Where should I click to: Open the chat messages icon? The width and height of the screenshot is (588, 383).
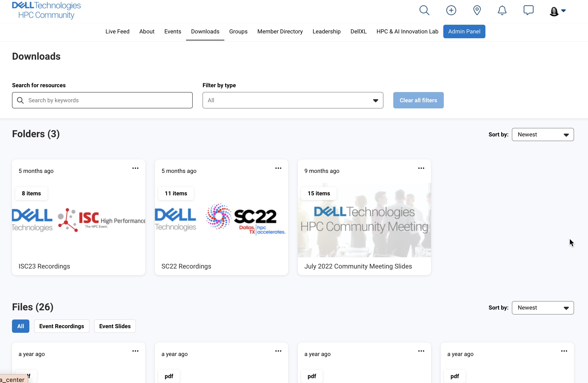tap(528, 10)
